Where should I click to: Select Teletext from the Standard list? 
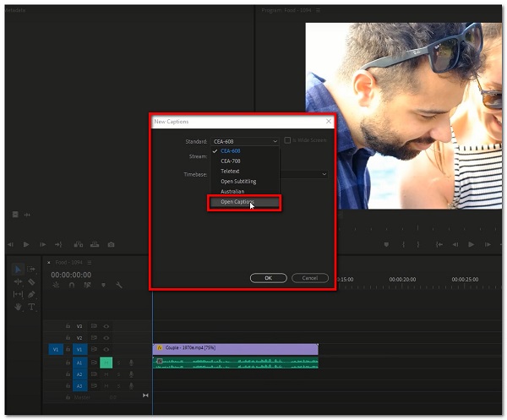pyautogui.click(x=232, y=171)
